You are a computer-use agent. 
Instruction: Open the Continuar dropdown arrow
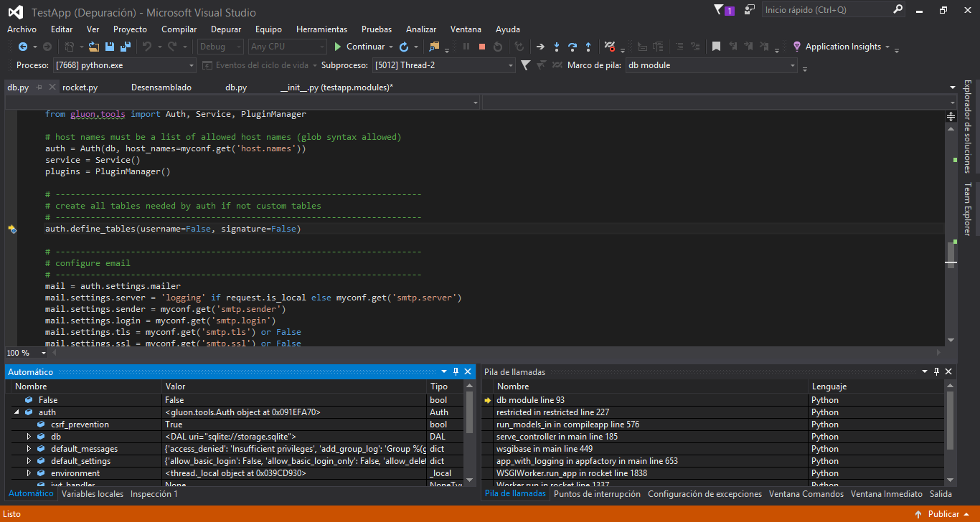391,47
